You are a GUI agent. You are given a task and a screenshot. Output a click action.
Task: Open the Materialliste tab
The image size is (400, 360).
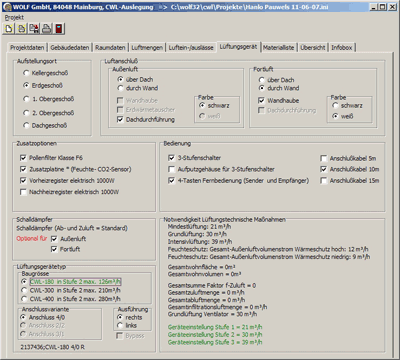279,48
